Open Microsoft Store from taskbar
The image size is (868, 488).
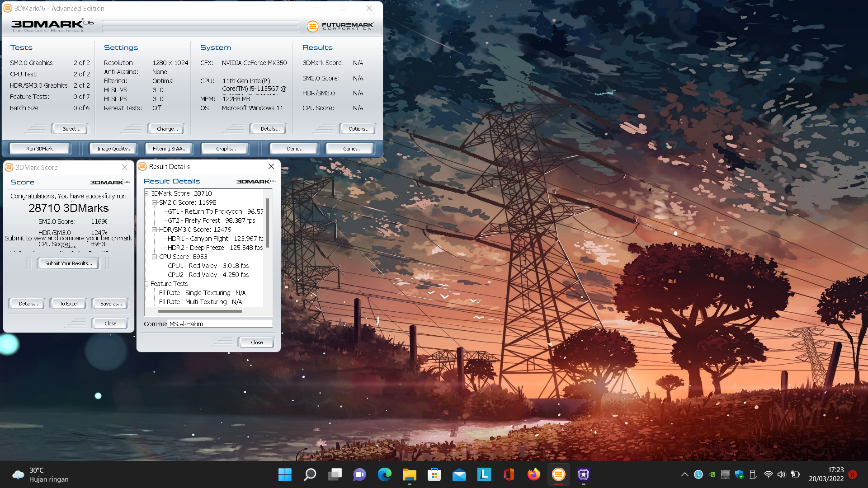coord(434,474)
